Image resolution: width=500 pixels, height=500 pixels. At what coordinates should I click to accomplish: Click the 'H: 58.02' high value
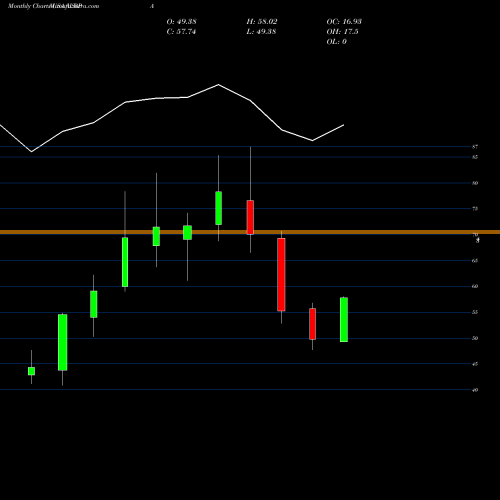pos(262,21)
